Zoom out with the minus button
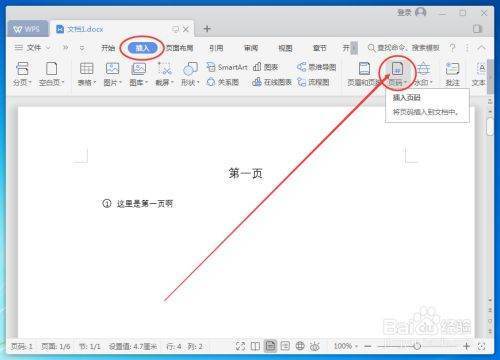 coord(368,346)
